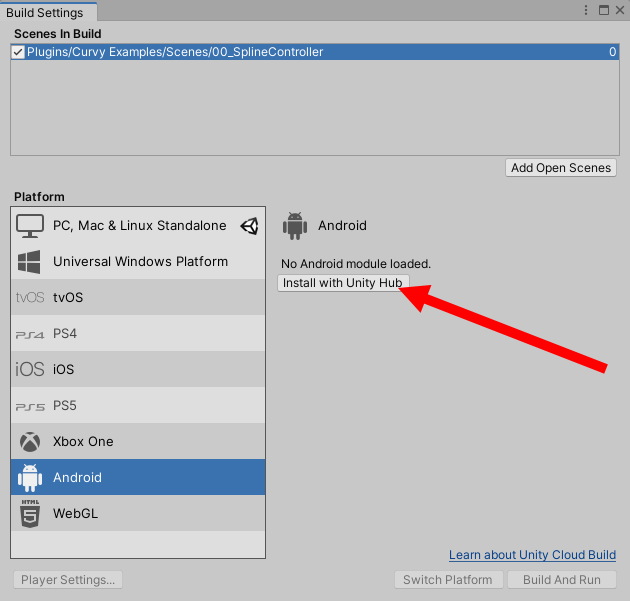
Task: Select the WebGL platform row
Action: 138,513
